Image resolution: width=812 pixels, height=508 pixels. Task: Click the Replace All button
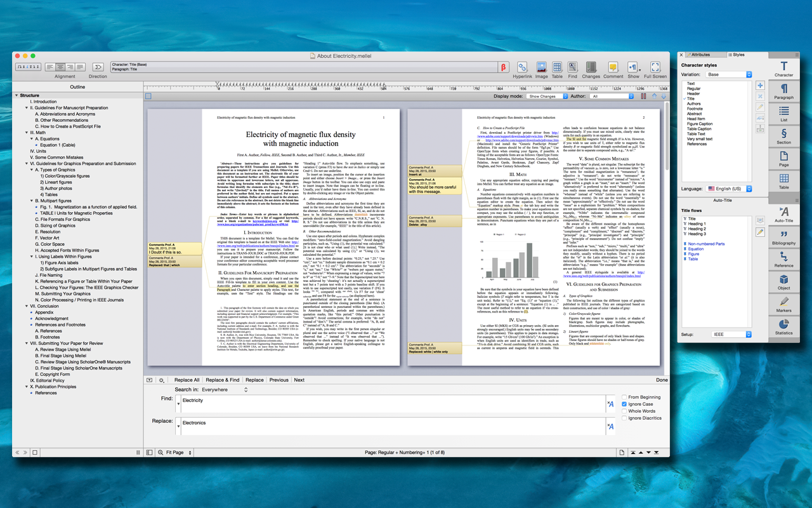pos(187,380)
